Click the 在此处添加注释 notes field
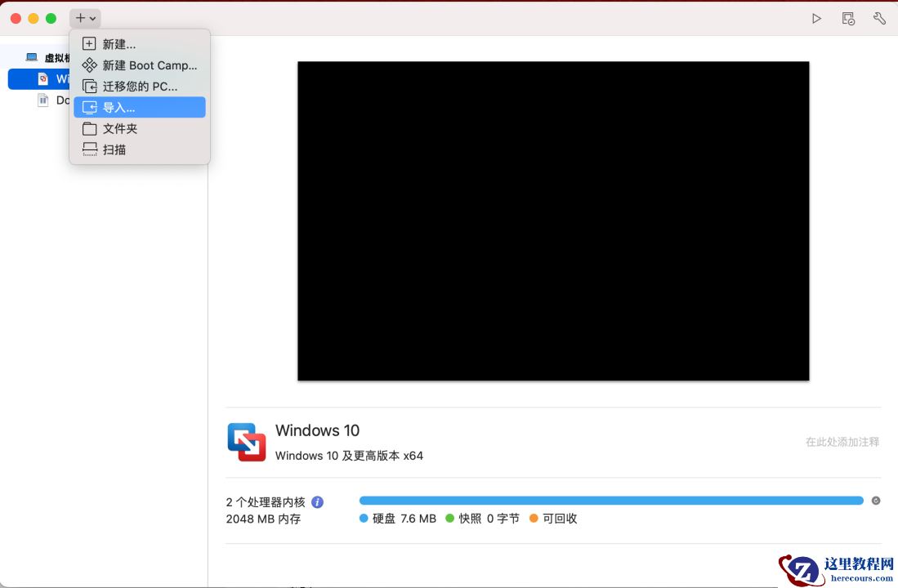 click(842, 442)
